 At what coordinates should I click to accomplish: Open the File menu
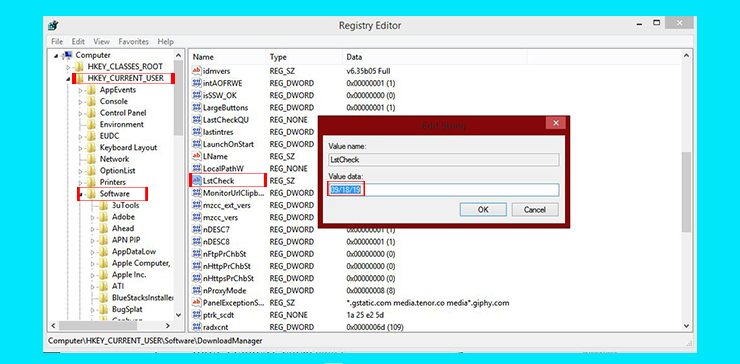[57, 42]
